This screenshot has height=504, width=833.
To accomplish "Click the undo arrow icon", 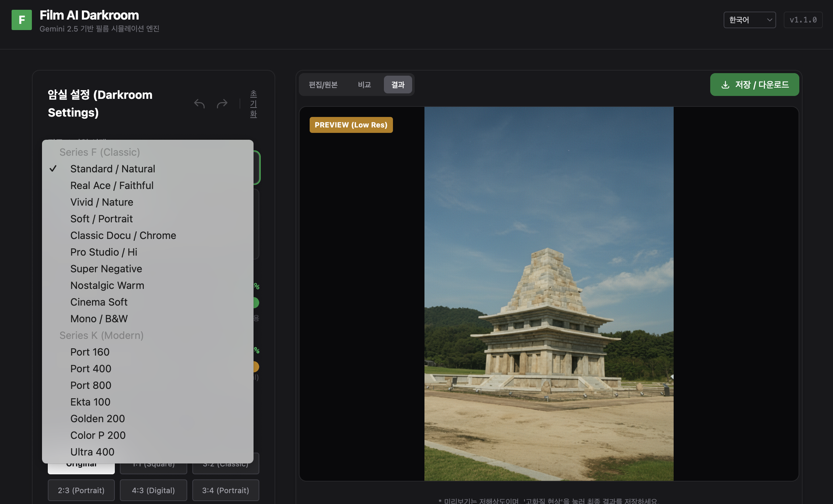I will (199, 104).
